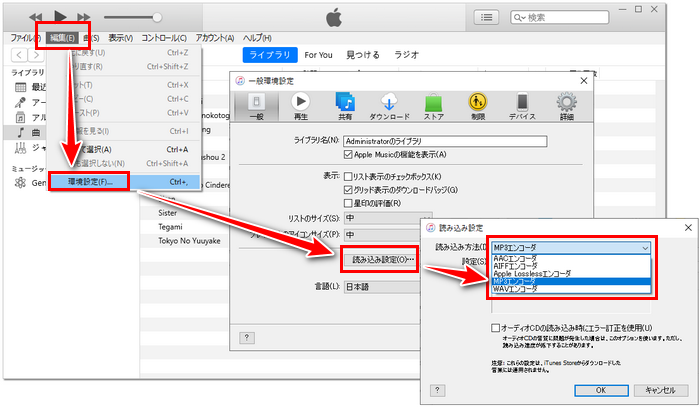Click the artists microphone icon in sidebar
Screen dimensions: 700x407
point(20,103)
